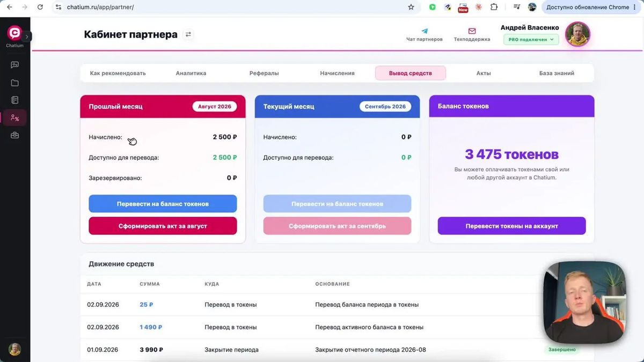Screen dimensions: 644x362
Task: Click the Сентябрь 2026 badge
Action: coord(385,106)
